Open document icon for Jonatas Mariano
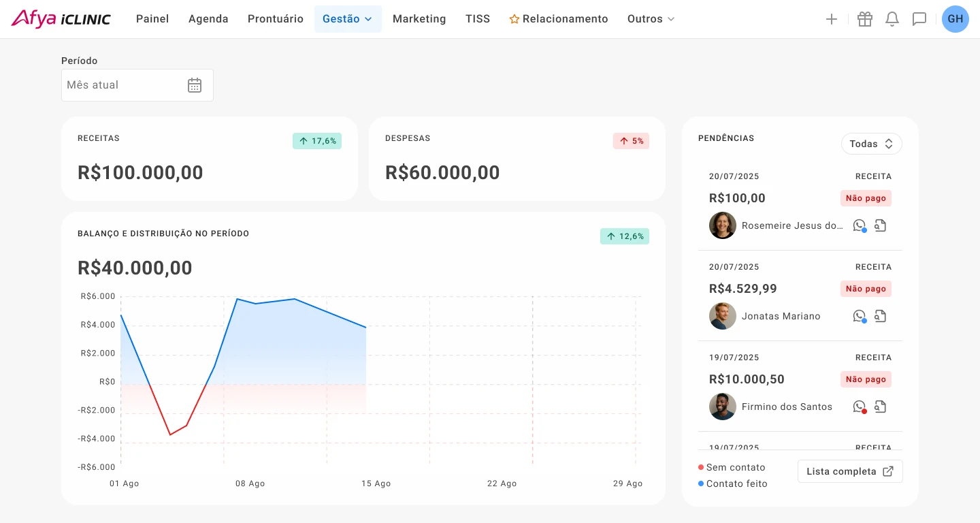 coord(881,316)
